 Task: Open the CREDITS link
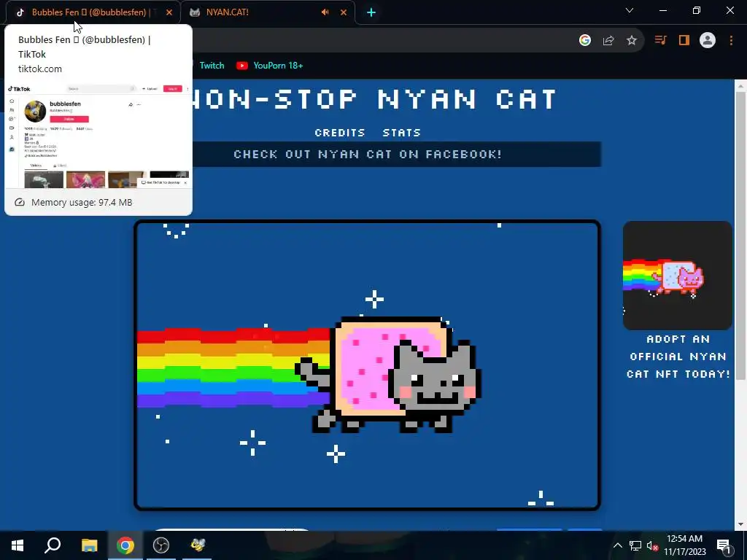340,133
